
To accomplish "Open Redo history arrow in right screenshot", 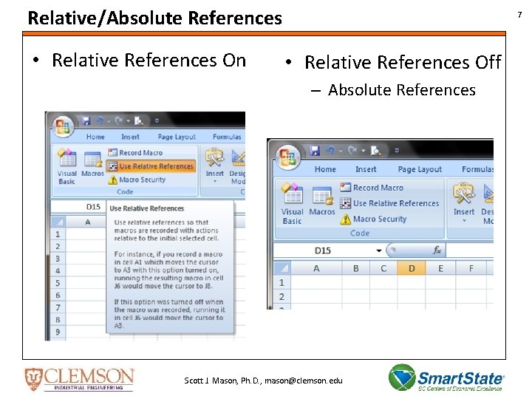I will pyautogui.click(x=363, y=151).
